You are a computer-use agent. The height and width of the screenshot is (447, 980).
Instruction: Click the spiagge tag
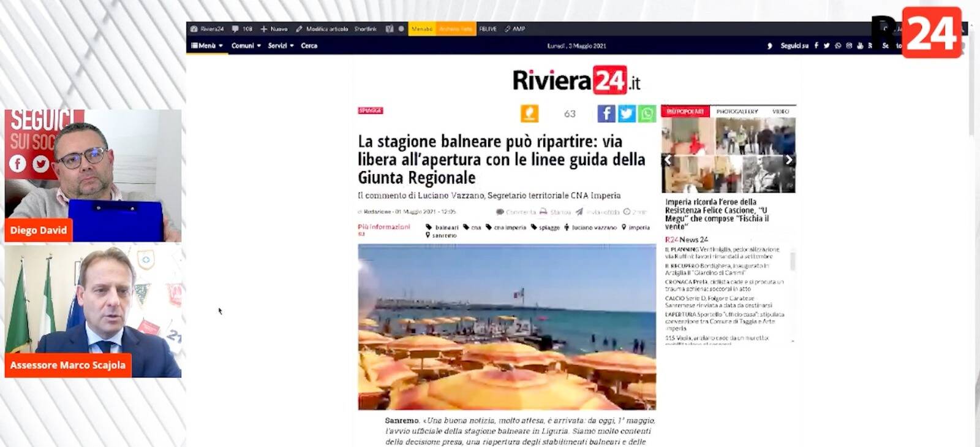pos(545,227)
